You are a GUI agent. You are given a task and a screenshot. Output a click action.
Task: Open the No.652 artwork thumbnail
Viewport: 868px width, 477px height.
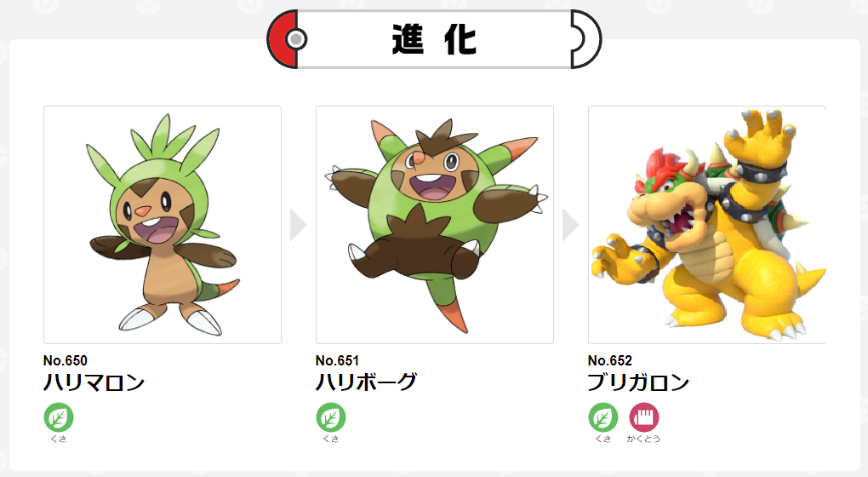[707, 225]
